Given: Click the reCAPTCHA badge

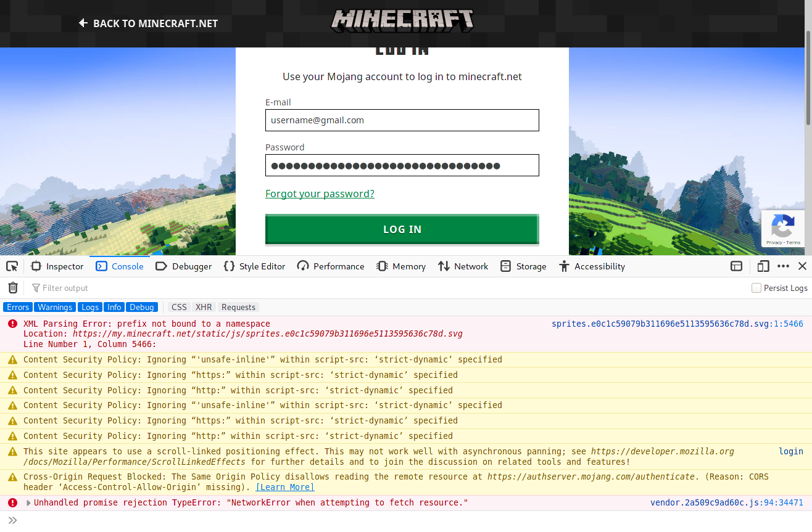Looking at the screenshot, I should (782, 229).
